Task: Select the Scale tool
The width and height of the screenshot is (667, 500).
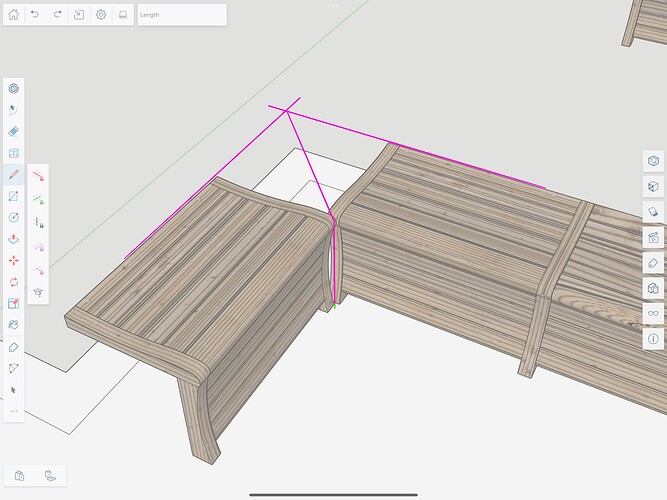Action: [x=14, y=303]
